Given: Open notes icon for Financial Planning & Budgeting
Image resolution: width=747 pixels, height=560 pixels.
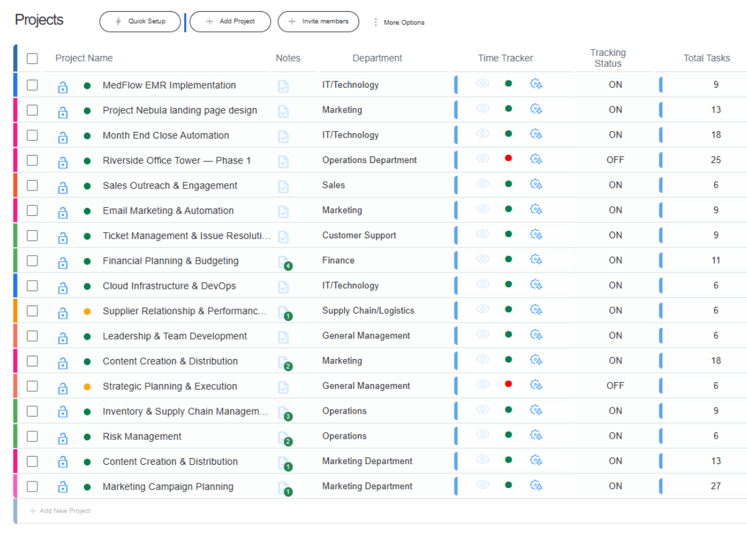Looking at the screenshot, I should pyautogui.click(x=284, y=262).
